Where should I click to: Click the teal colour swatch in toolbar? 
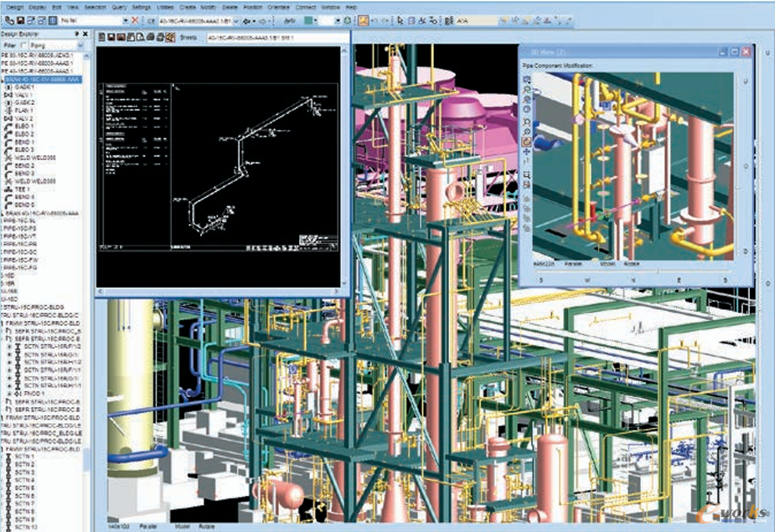(308, 21)
